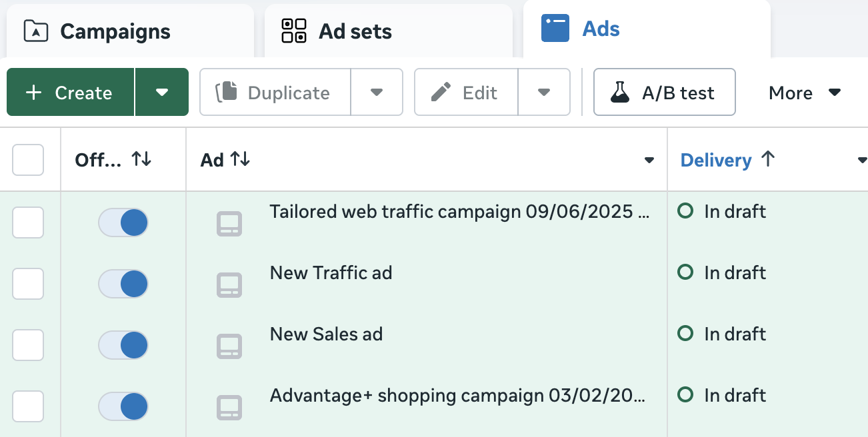Click the blue Ads tab icon
Image resolution: width=868 pixels, height=437 pixels.
pyautogui.click(x=555, y=29)
